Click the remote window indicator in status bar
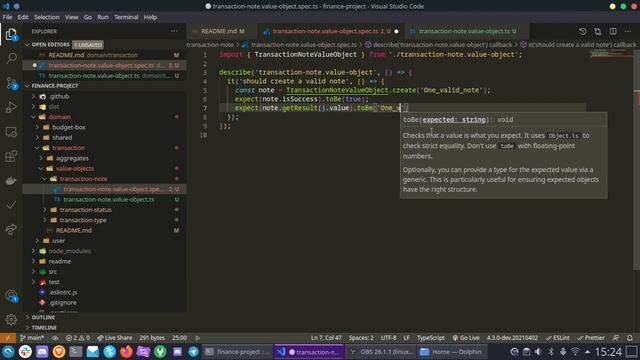The height and width of the screenshot is (360, 640). tap(8, 338)
